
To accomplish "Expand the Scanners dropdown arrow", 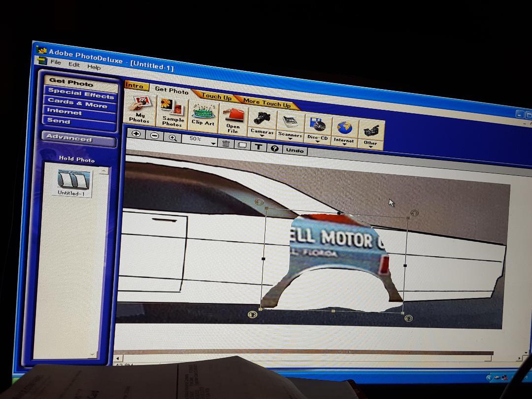I will pos(290,139).
